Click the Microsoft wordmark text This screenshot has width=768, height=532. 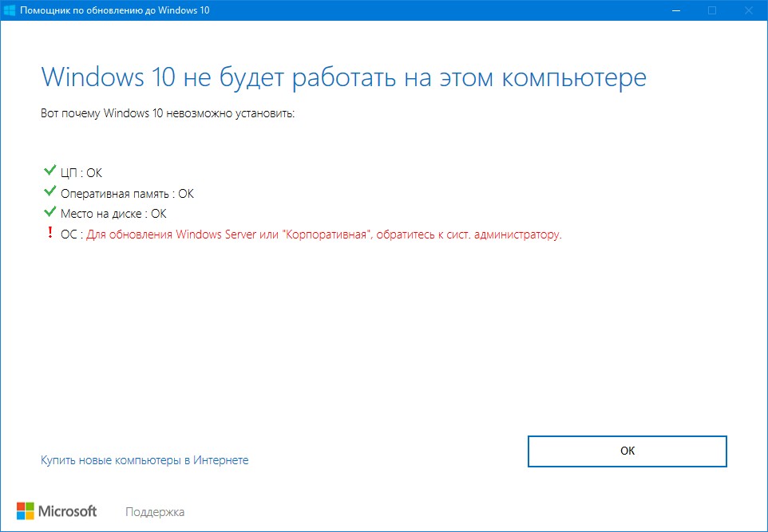tap(68, 510)
